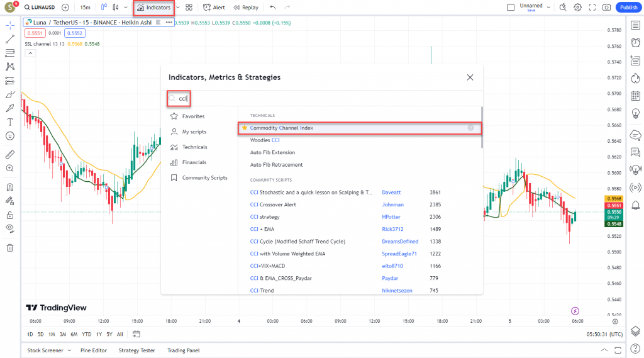Image resolution: width=644 pixels, height=358 pixels.
Task: Open the Strategy Tester tab
Action: tap(136, 350)
